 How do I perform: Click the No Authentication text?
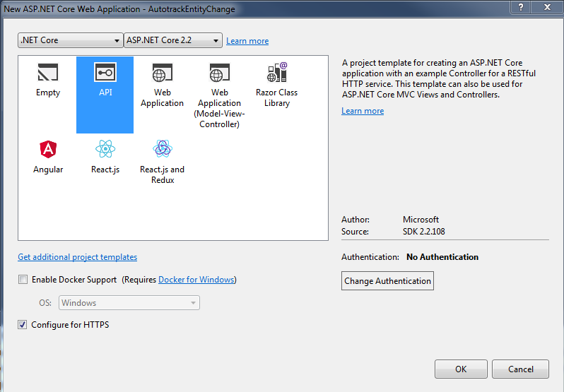442,257
